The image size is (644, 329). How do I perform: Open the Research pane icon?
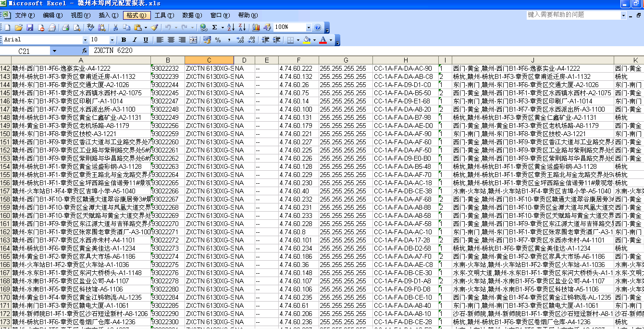coord(101,27)
